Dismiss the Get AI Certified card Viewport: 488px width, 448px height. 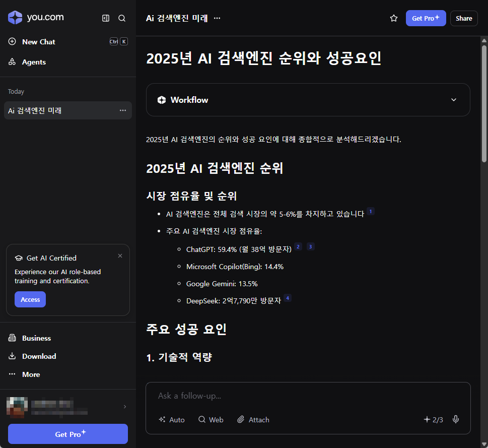pos(120,256)
